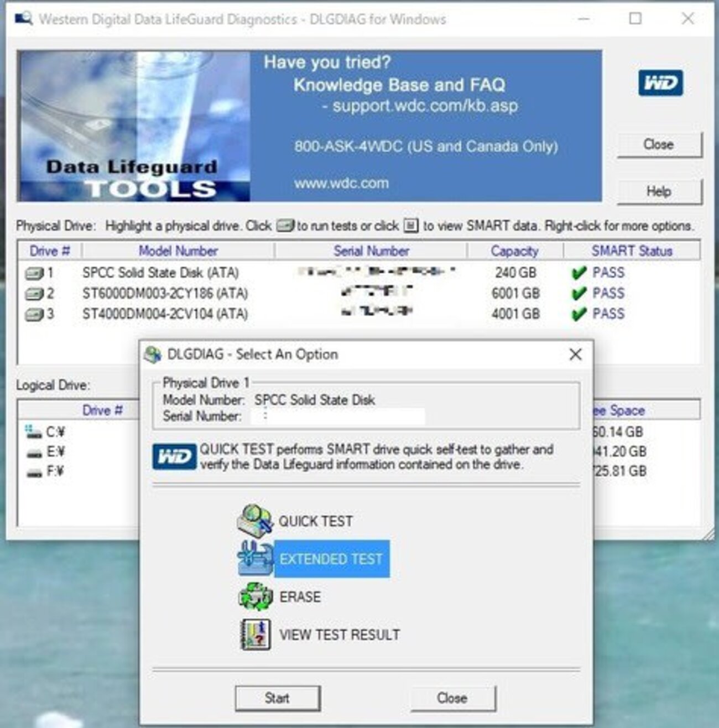
Task: Sort by the Capacity column header
Action: 515,251
